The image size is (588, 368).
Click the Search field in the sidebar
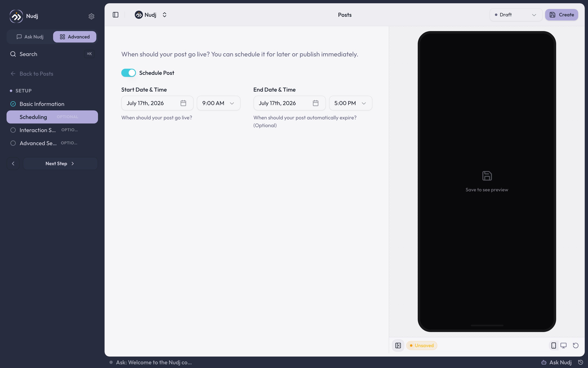(x=52, y=54)
